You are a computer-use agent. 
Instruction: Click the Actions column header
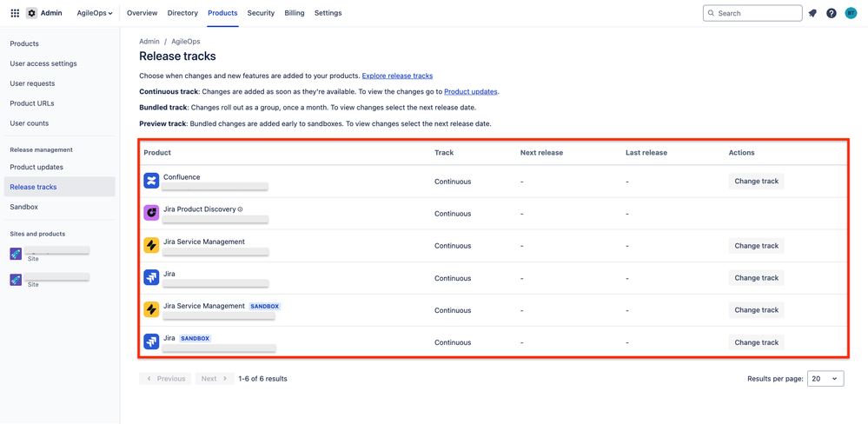point(742,153)
